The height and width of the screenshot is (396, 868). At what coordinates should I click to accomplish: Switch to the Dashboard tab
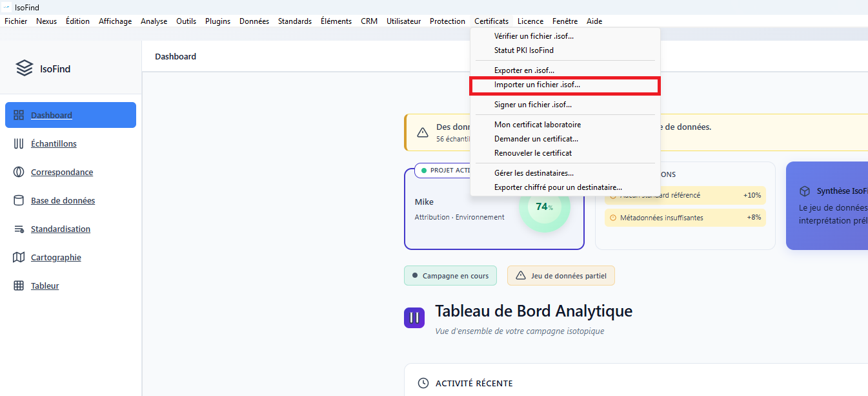pyautogui.click(x=175, y=56)
